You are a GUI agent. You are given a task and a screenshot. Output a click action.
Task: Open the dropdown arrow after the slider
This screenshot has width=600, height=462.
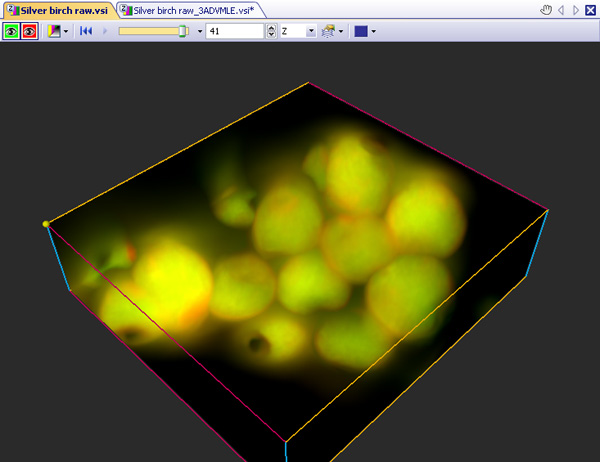tap(199, 31)
